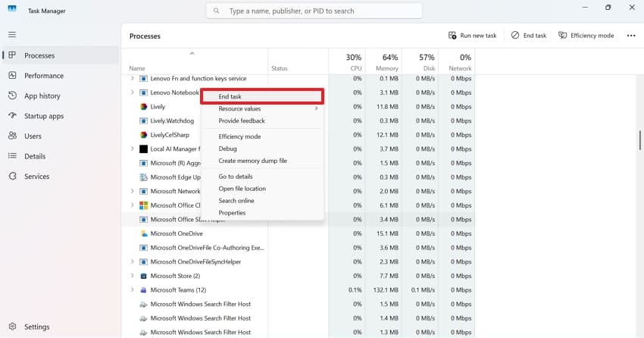Click the Microsoft OneDrive cloud icon

[x=144, y=233]
